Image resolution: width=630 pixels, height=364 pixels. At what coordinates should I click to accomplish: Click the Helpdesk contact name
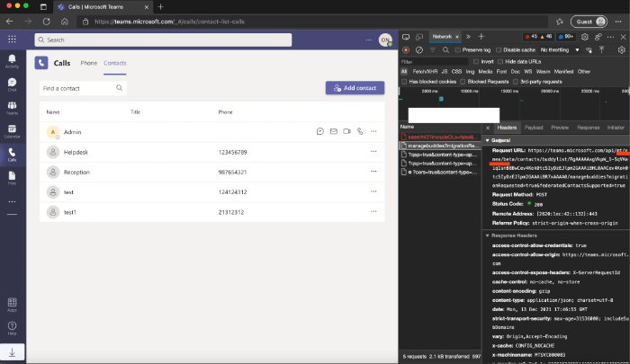[76, 152]
